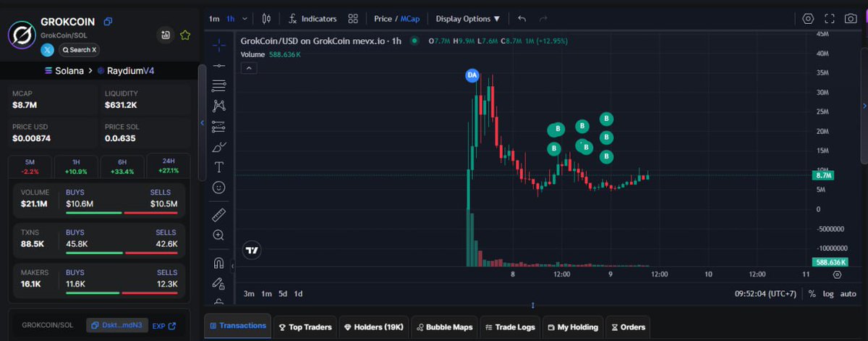Select the 1h timeframe in toolbar
The height and width of the screenshot is (341, 868).
point(231,19)
